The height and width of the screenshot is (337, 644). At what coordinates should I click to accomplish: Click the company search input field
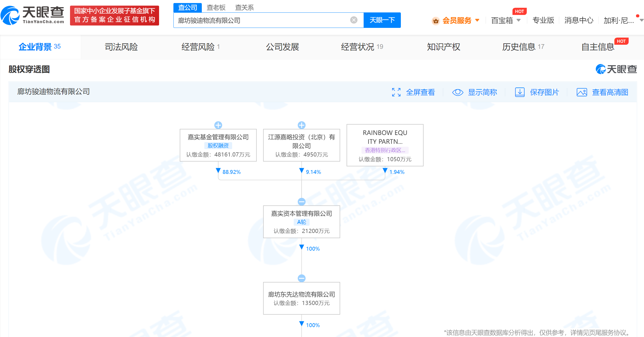(262, 20)
